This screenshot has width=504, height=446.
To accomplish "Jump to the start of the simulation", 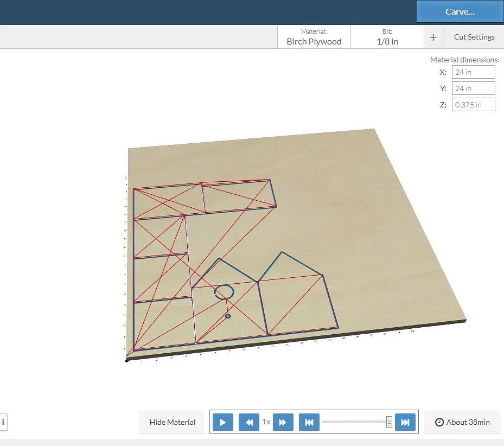I will pos(309,422).
